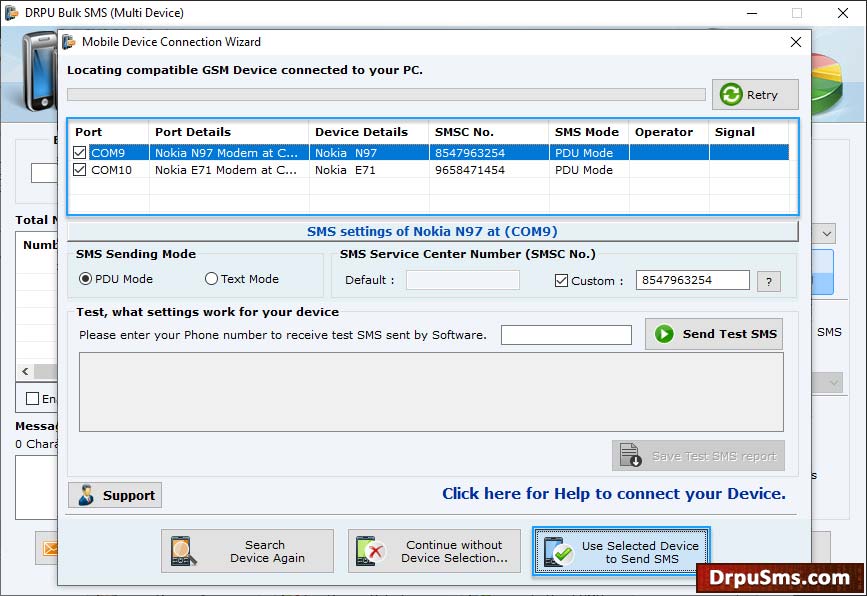Click the Nokia N97 device details cell
Screen dimensions: 867x596
coord(369,153)
